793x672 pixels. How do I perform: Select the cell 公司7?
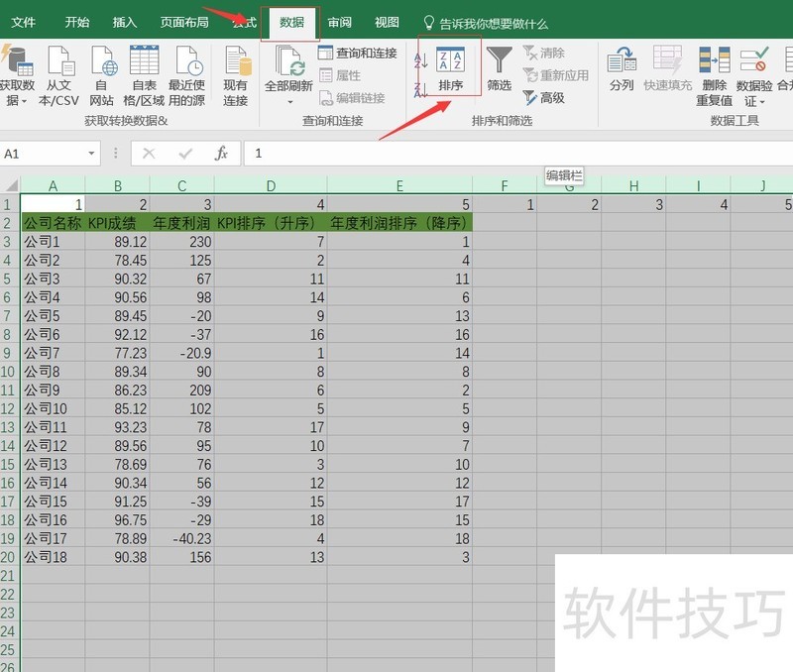(53, 353)
